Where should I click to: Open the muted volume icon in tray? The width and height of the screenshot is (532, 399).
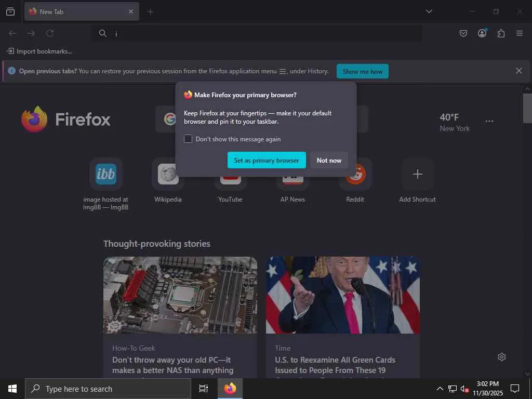464,389
